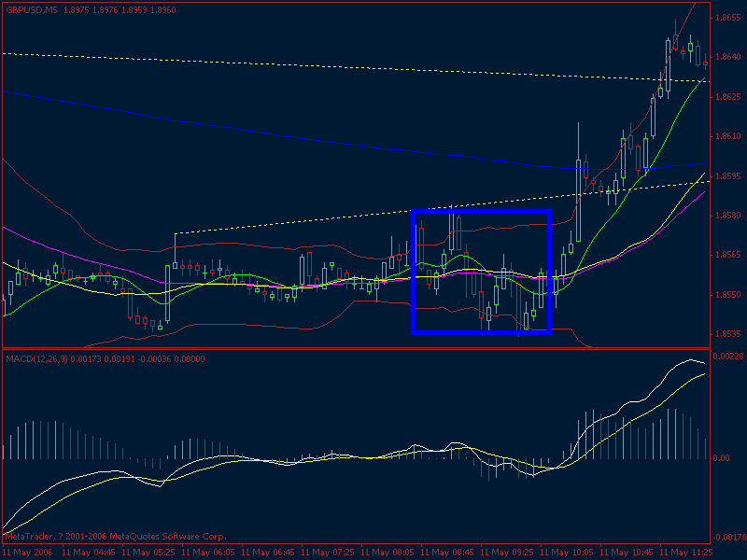
Task: Select the 1.8610 price axis label
Action: pos(728,136)
